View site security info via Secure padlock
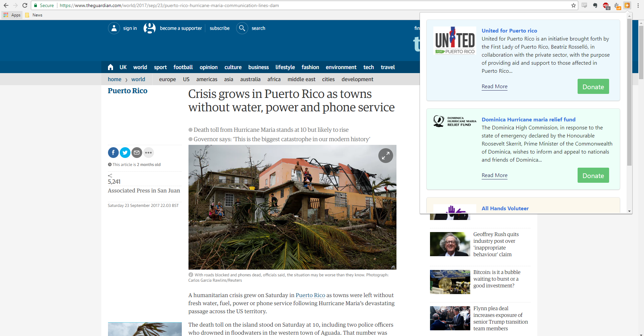This screenshot has height=336, width=644. click(x=44, y=5)
